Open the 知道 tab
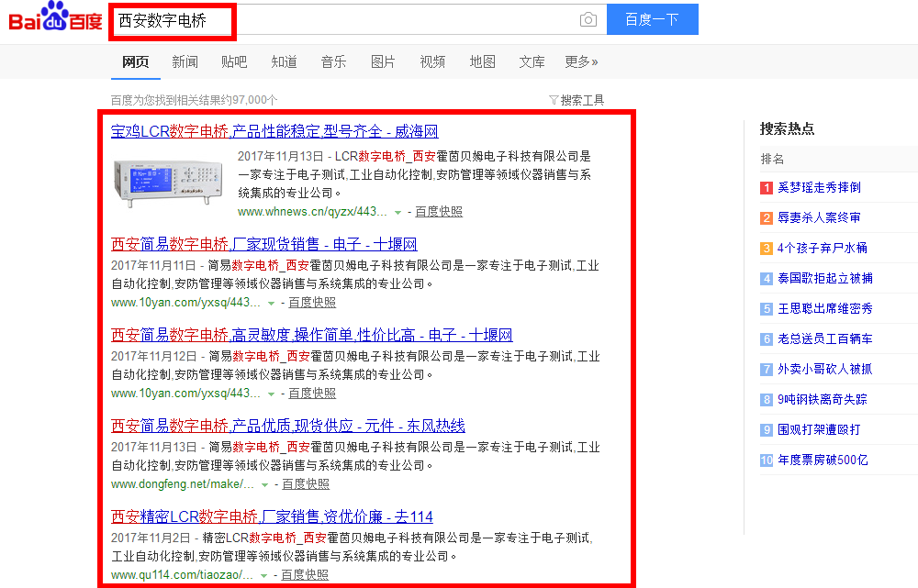Image resolution: width=918 pixels, height=588 pixels. click(284, 62)
